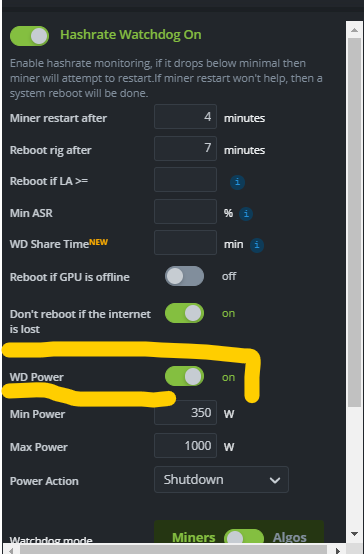Screen dimensions: 364x554
Task: Click the Max Power watts field
Action: point(185,446)
